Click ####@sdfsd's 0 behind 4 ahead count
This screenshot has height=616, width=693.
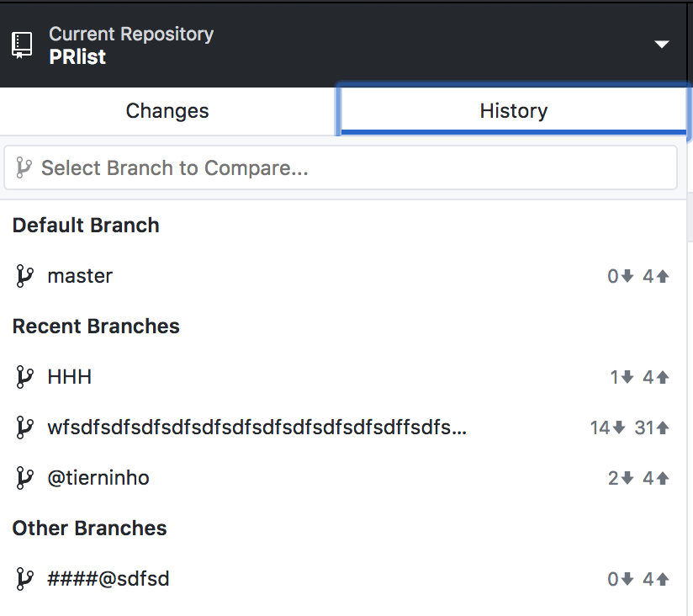638,579
